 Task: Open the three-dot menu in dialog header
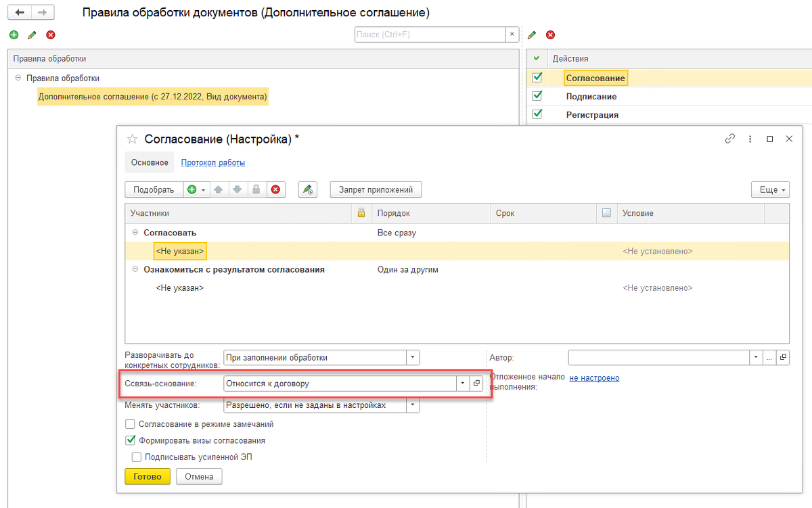tap(750, 139)
